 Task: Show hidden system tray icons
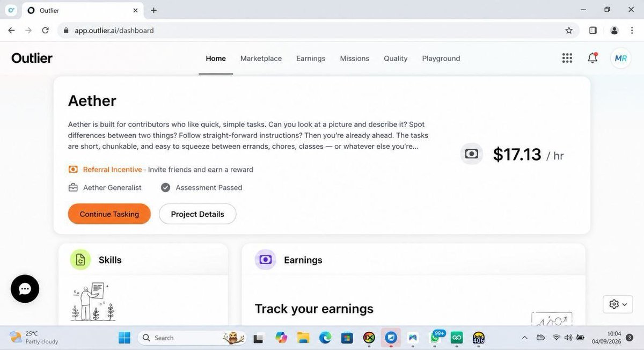(525, 338)
